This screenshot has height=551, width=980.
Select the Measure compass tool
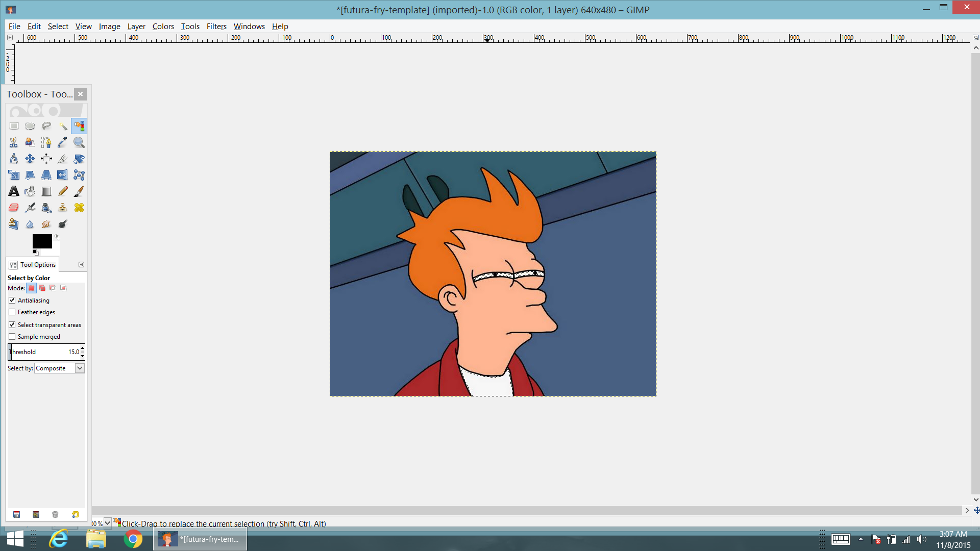pos(14,159)
